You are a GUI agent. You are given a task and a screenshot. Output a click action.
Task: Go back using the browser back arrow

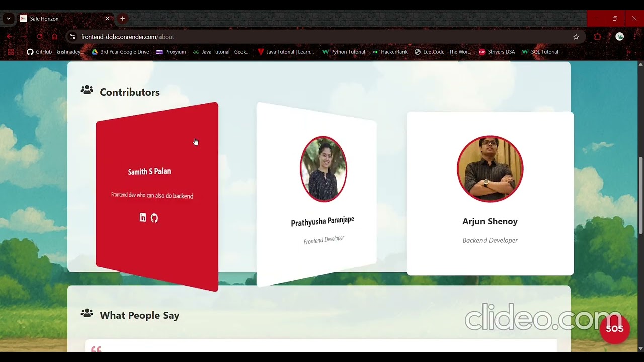pos(9,37)
